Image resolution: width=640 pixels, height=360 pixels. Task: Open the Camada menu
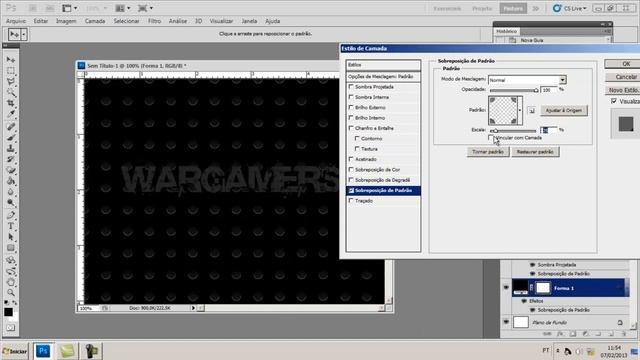[x=95, y=21]
